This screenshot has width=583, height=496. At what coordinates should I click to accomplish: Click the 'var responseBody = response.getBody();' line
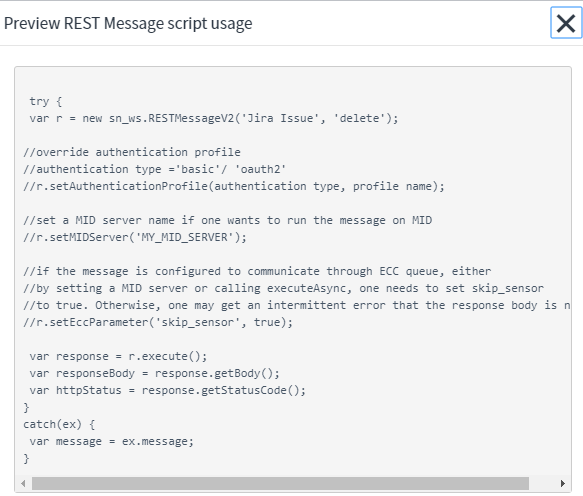(154, 373)
